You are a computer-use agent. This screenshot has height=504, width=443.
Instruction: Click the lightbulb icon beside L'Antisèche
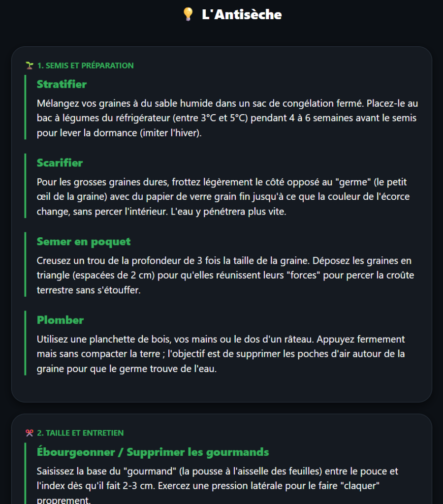click(x=188, y=14)
